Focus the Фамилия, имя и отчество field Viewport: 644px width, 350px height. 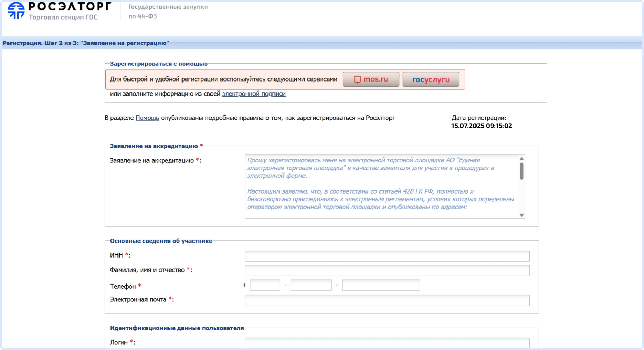[387, 271]
